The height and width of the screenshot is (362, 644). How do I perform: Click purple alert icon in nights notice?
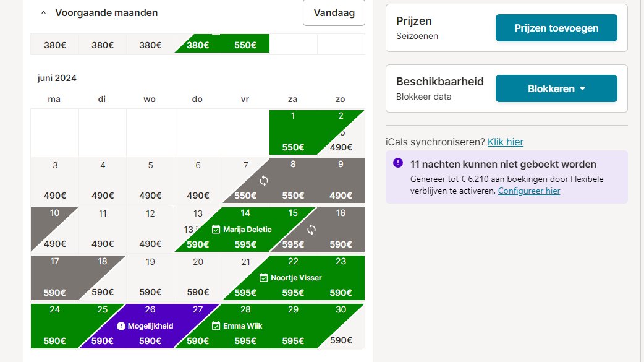click(398, 163)
